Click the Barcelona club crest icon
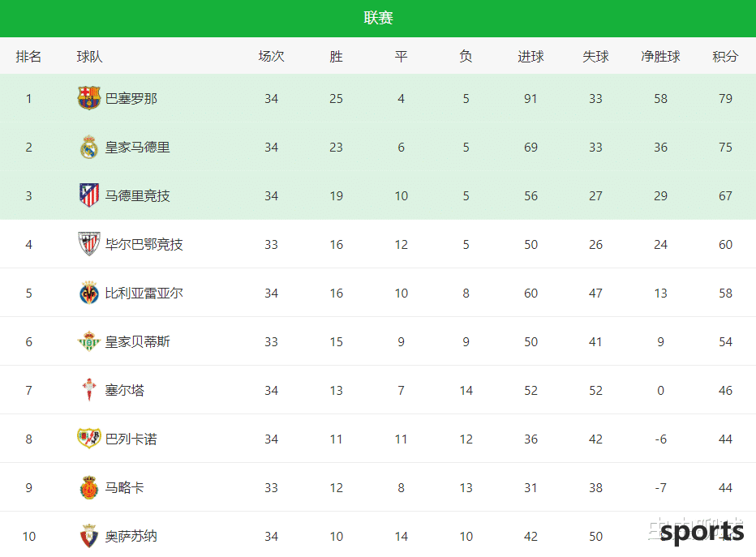This screenshot has height=557, width=756. click(x=88, y=98)
